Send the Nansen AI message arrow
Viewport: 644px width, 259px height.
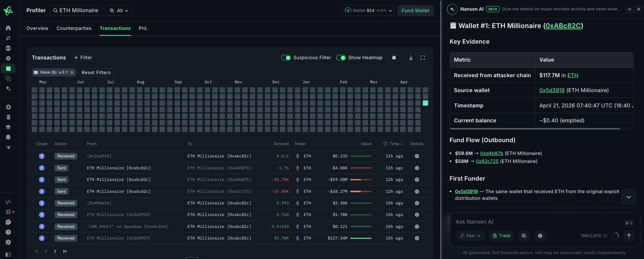pos(629,235)
